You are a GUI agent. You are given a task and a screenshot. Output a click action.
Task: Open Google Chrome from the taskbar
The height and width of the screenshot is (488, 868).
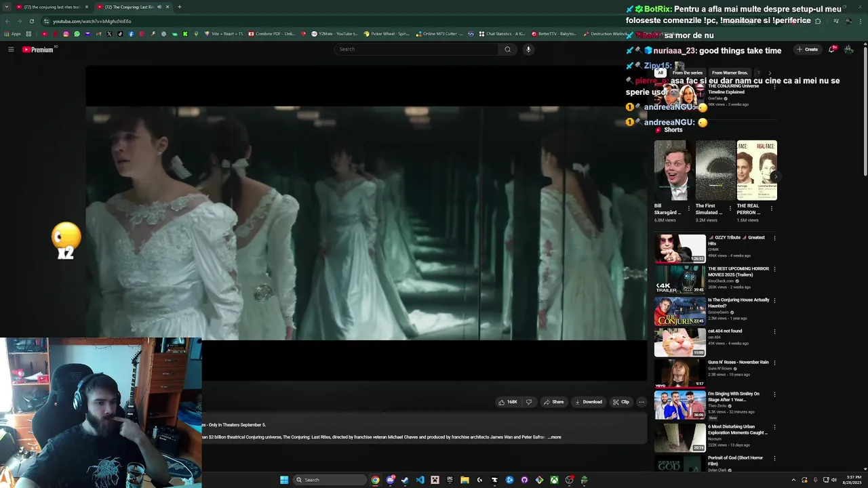tap(375, 480)
